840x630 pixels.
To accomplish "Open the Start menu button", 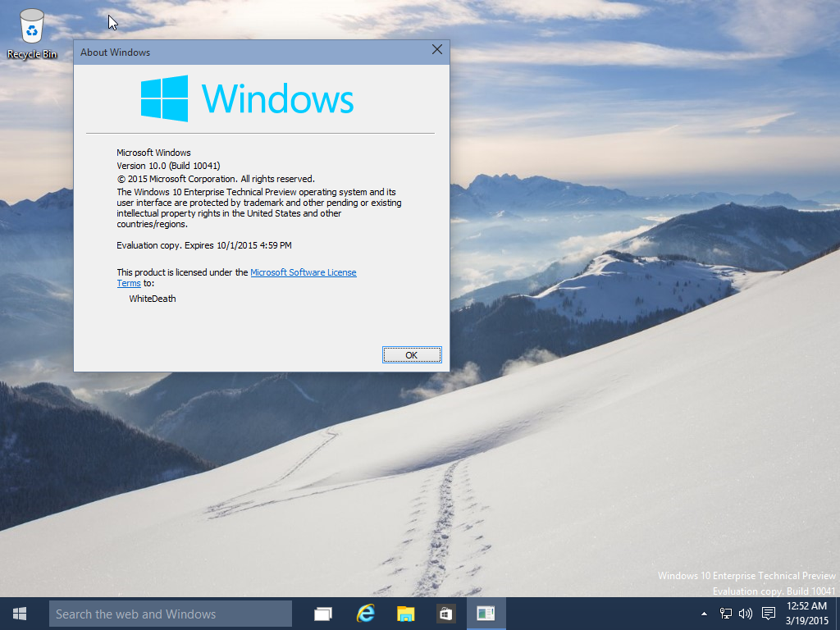I will click(20, 614).
